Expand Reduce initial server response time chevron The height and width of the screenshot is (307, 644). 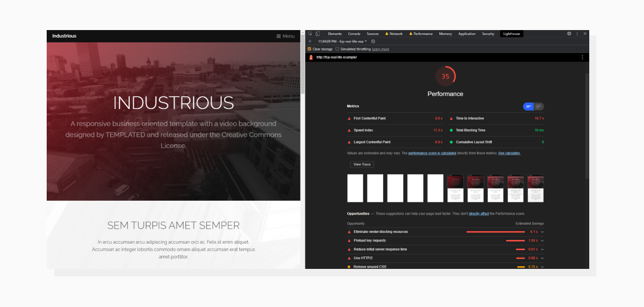(x=542, y=250)
